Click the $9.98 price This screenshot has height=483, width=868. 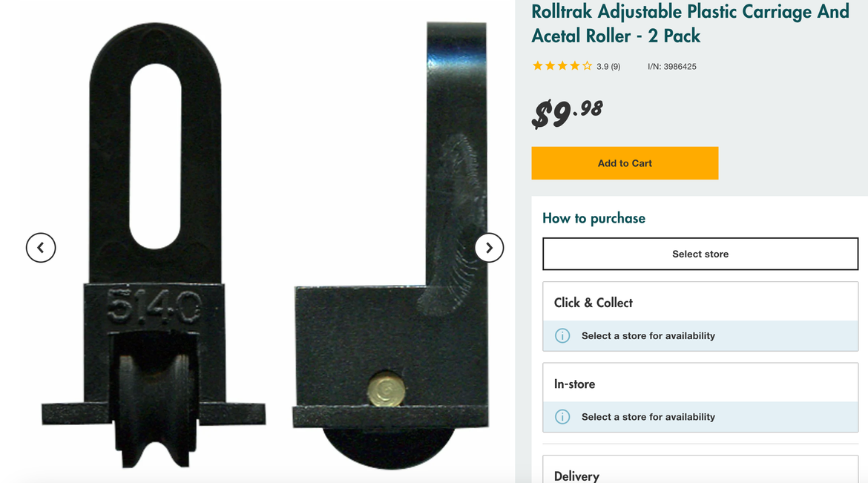pos(567,113)
